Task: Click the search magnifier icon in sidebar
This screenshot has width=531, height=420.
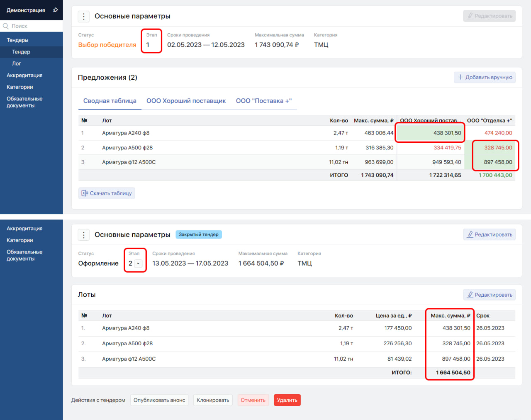Action: [6, 26]
